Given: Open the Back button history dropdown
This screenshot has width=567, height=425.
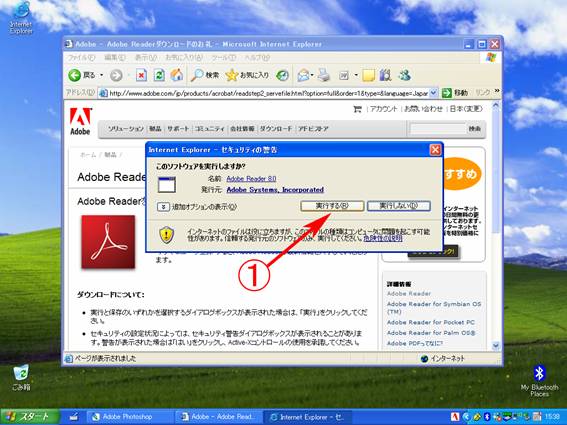Looking at the screenshot, I should pos(101,75).
